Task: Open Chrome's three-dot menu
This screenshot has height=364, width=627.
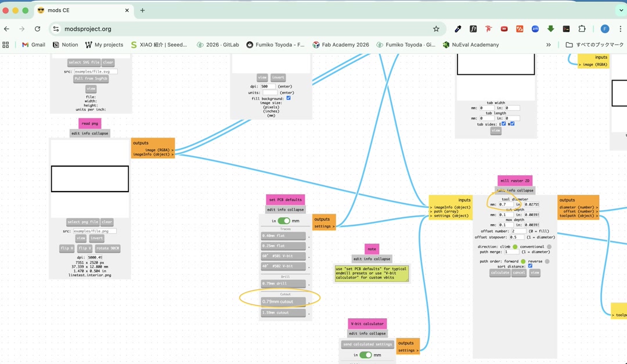Action: point(620,29)
